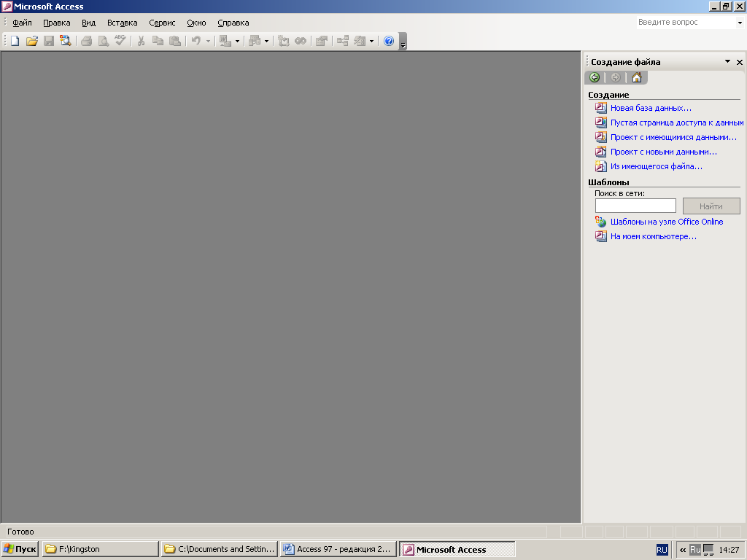Screen dimensions: 747x560
Task: Expand hidden tray icons chevron
Action: 683,550
